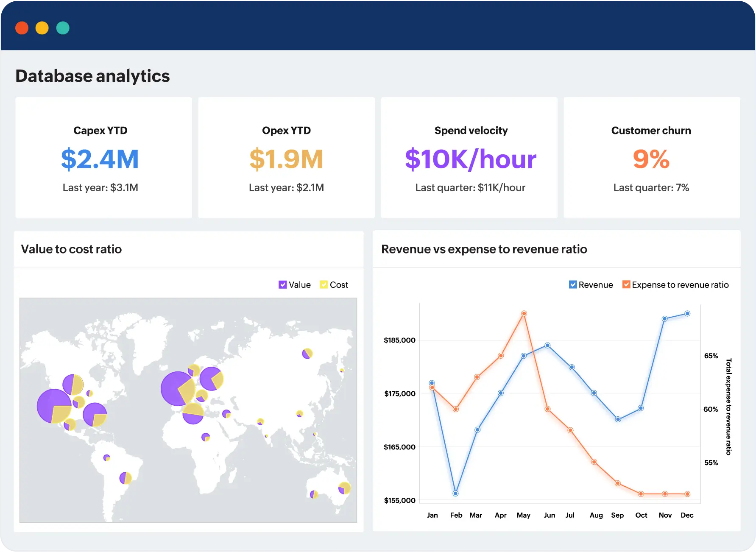The height and width of the screenshot is (552, 756).
Task: Select the blue December revenue data point
Action: [x=687, y=314]
